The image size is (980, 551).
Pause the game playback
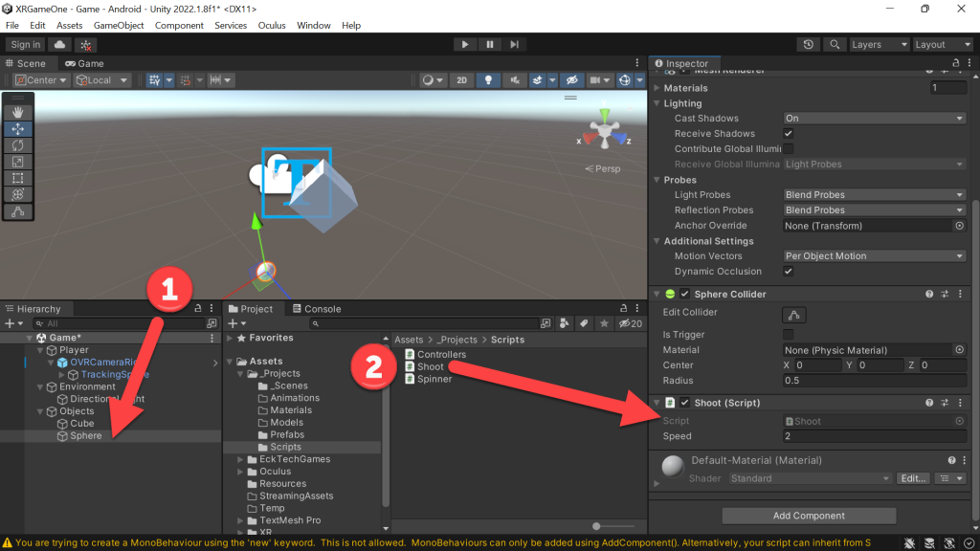(x=489, y=44)
